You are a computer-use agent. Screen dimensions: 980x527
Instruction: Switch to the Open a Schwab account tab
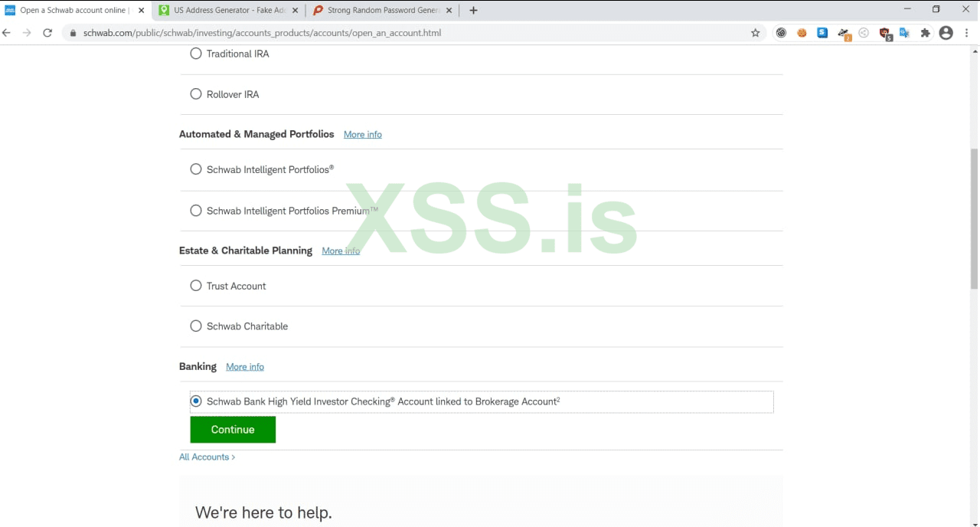74,11
